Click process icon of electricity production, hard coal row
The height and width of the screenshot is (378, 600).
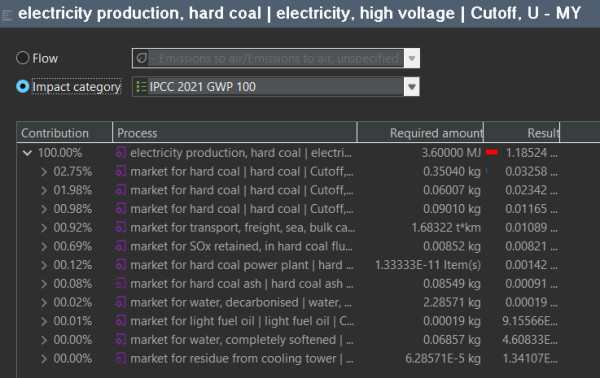pyautogui.click(x=121, y=153)
